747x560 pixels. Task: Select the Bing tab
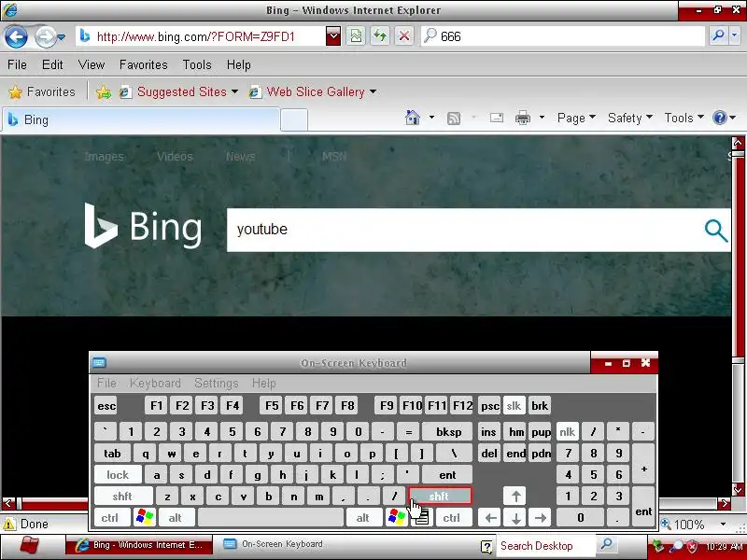[142, 119]
